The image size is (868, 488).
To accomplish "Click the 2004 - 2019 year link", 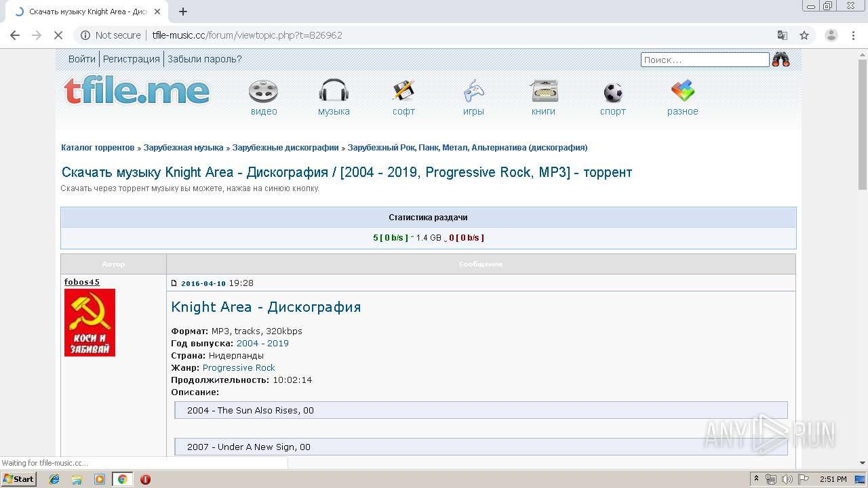I will [262, 343].
